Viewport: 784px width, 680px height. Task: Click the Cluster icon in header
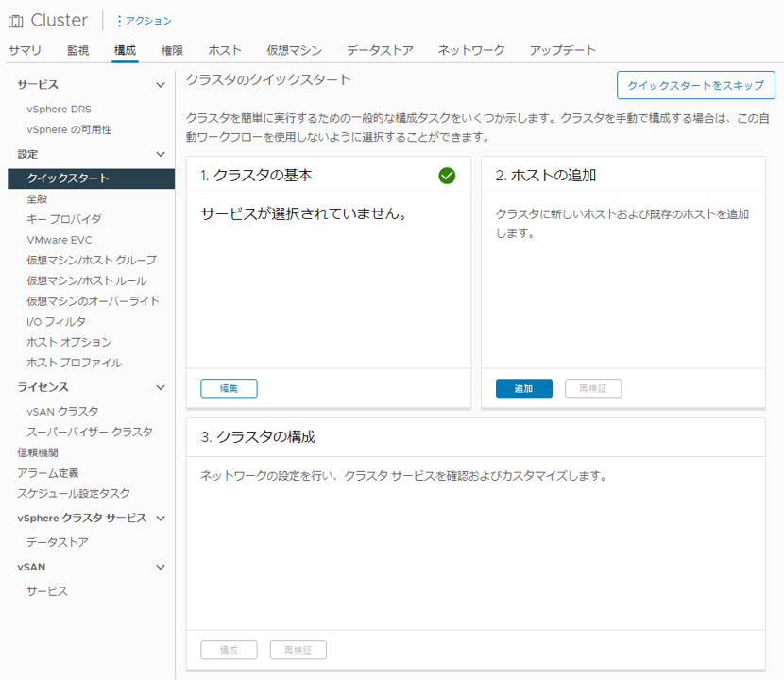click(16, 21)
